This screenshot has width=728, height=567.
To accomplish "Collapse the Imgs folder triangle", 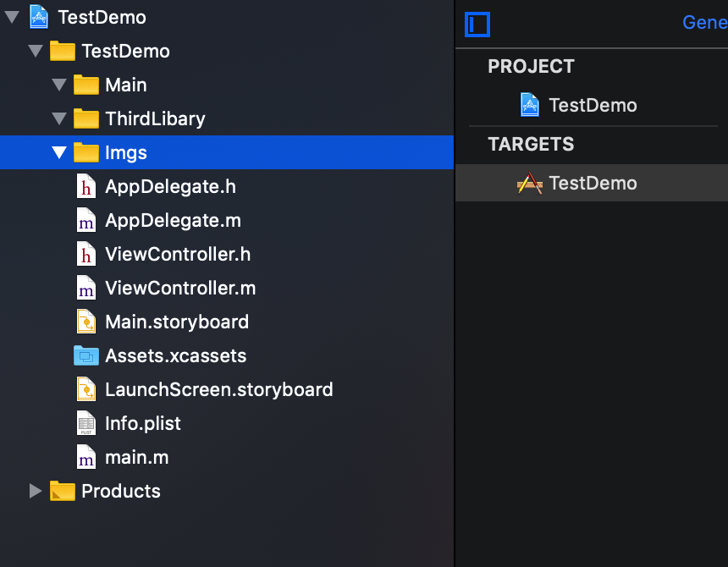I will coord(58,152).
